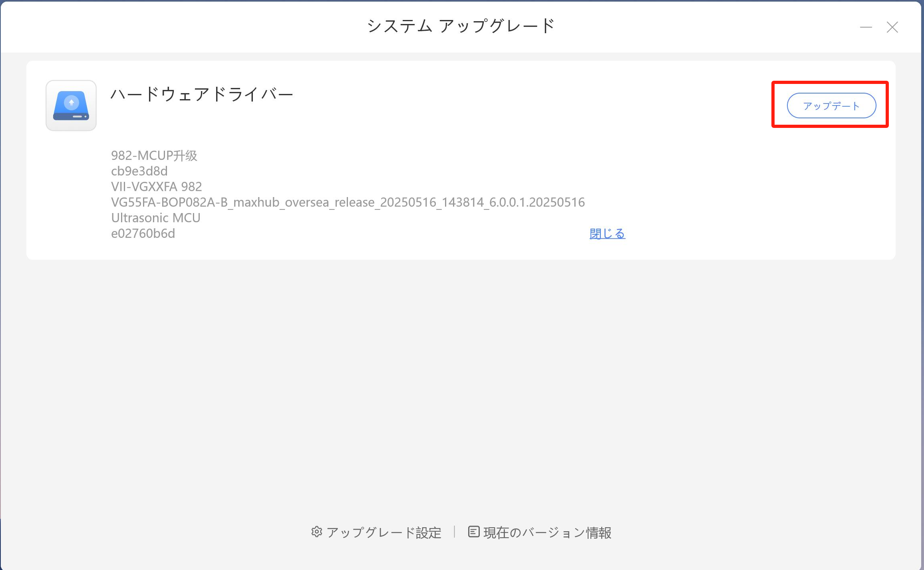Minimize the システム アップグレード window

866,27
